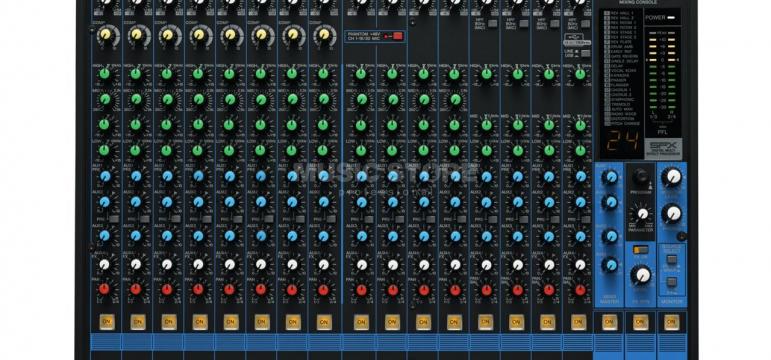Select the white AUX4/FX knob on channel 17/18
This screenshot has width=771, height=360.
point(549,265)
